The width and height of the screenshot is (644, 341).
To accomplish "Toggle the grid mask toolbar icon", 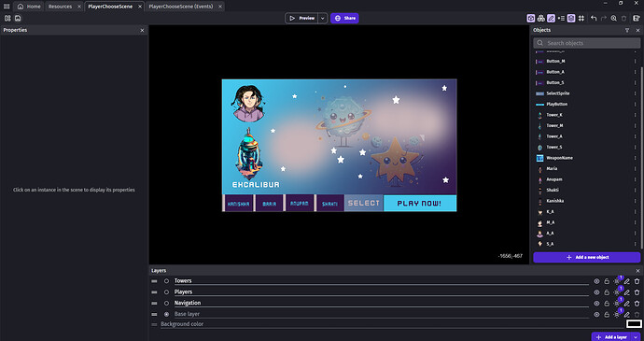I will click(581, 18).
